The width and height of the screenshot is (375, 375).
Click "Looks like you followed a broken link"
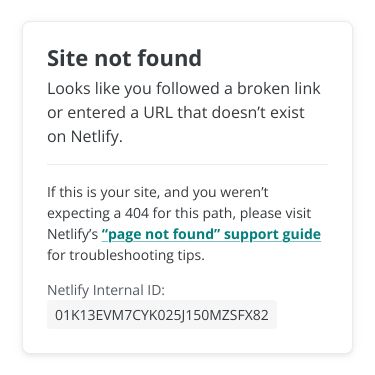(x=184, y=89)
